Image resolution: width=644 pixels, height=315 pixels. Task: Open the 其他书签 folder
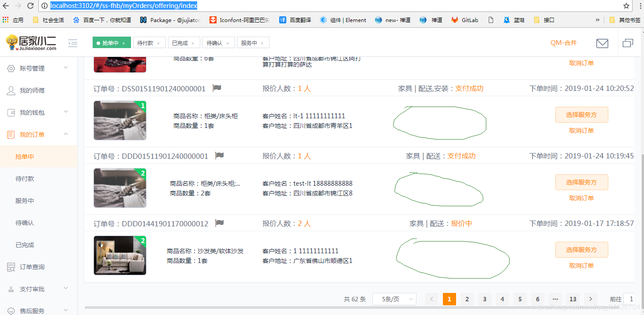coord(625,20)
